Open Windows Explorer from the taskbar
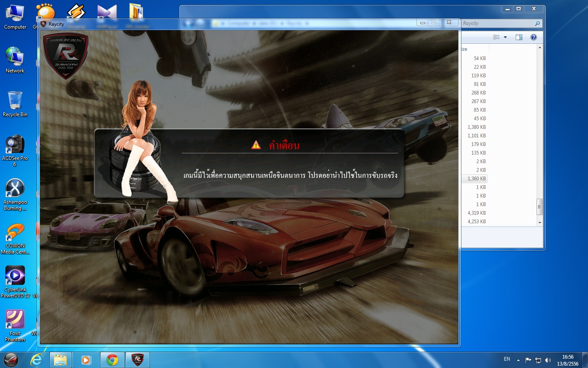This screenshot has width=588, height=368. pos(60,360)
